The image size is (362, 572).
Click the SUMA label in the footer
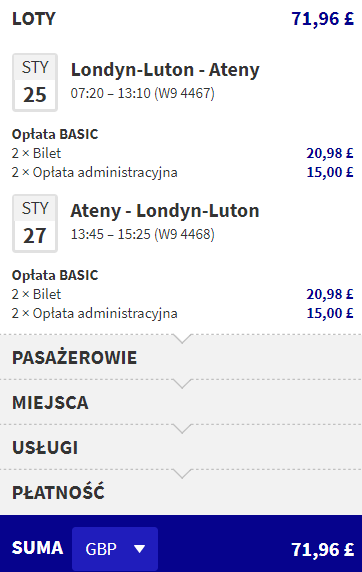[x=37, y=548]
